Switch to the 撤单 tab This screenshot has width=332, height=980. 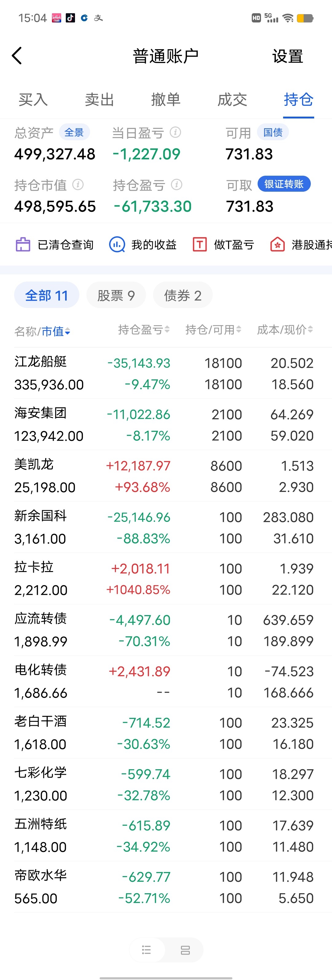[x=166, y=100]
